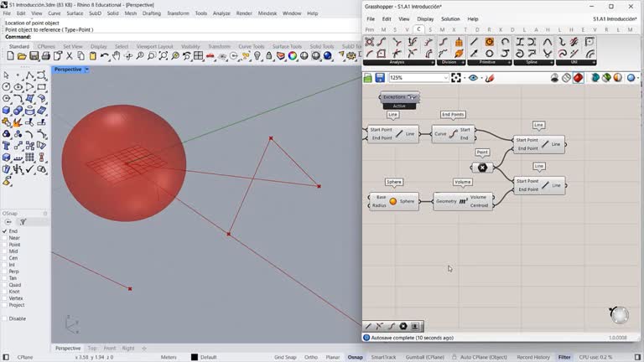Click the Grasshopper preview eye icon
This screenshot has width=644, height=362.
(474, 78)
